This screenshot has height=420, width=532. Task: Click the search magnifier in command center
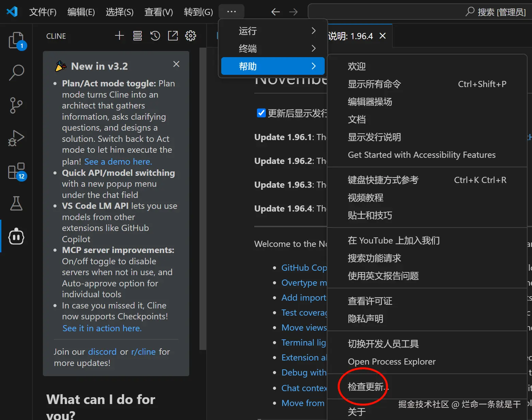click(x=470, y=12)
